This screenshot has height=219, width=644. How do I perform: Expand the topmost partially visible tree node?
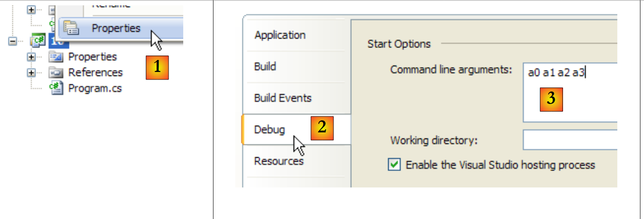click(31, 9)
